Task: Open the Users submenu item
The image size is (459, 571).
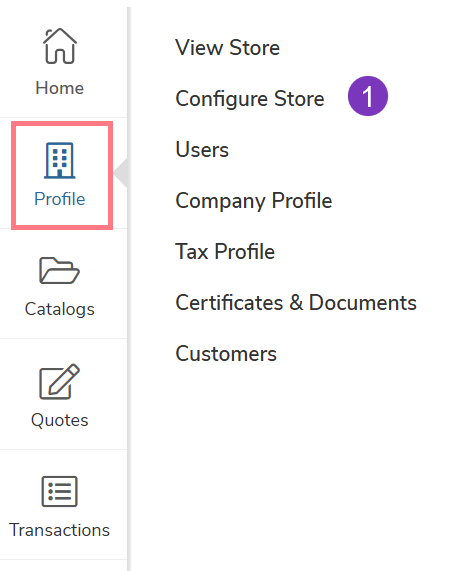Action: [x=202, y=150]
